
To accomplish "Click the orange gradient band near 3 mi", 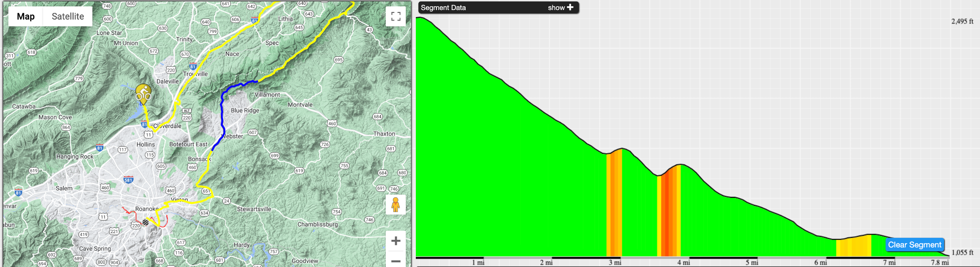I will (614, 203).
